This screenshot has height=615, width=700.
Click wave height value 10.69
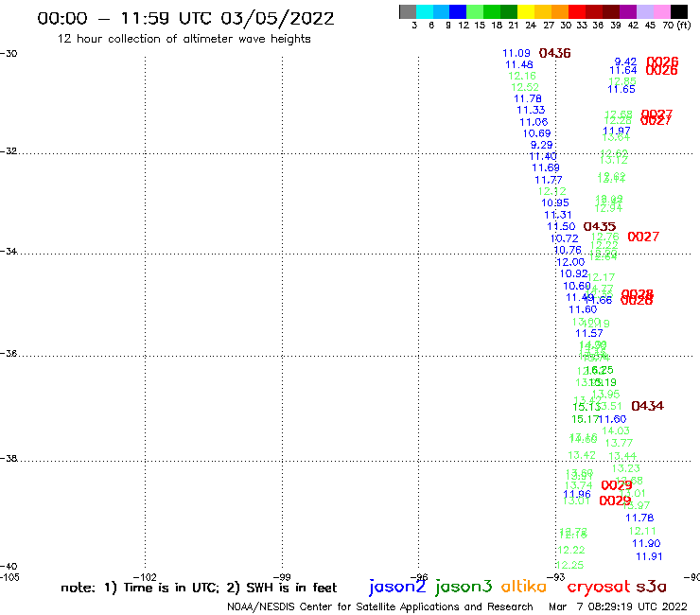click(x=536, y=133)
